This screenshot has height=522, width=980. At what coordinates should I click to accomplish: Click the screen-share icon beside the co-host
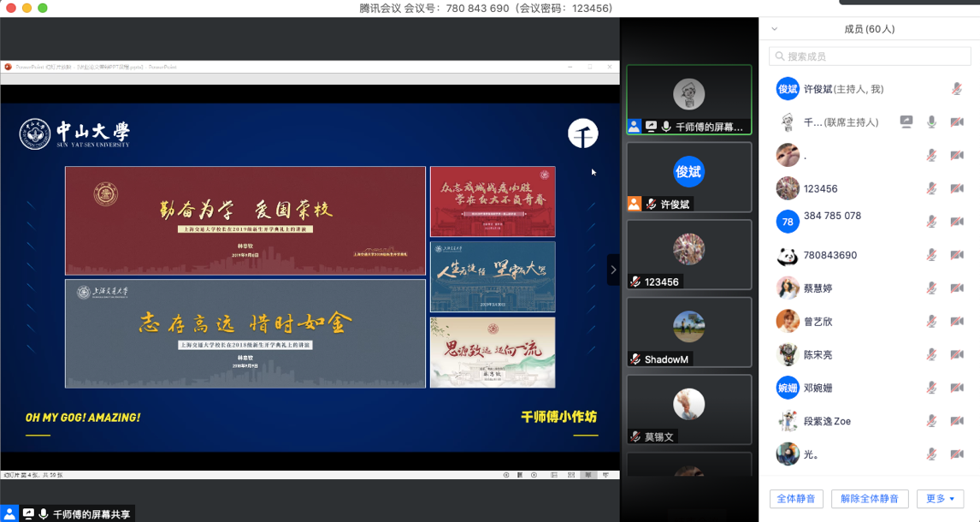pyautogui.click(x=906, y=122)
